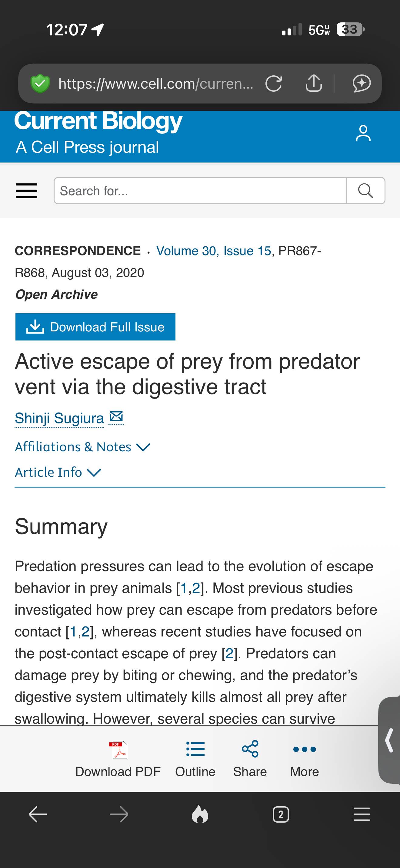The height and width of the screenshot is (868, 400).
Task: Open the AI chat sparkle icon
Action: pos(362,84)
